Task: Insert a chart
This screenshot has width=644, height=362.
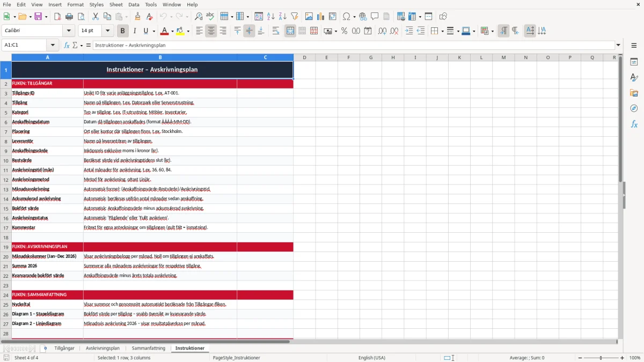Action: 321,17
